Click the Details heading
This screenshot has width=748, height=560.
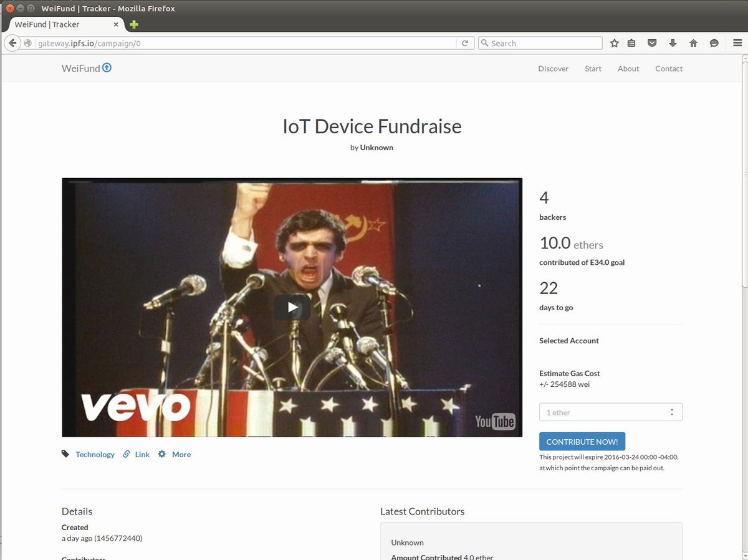(77, 511)
